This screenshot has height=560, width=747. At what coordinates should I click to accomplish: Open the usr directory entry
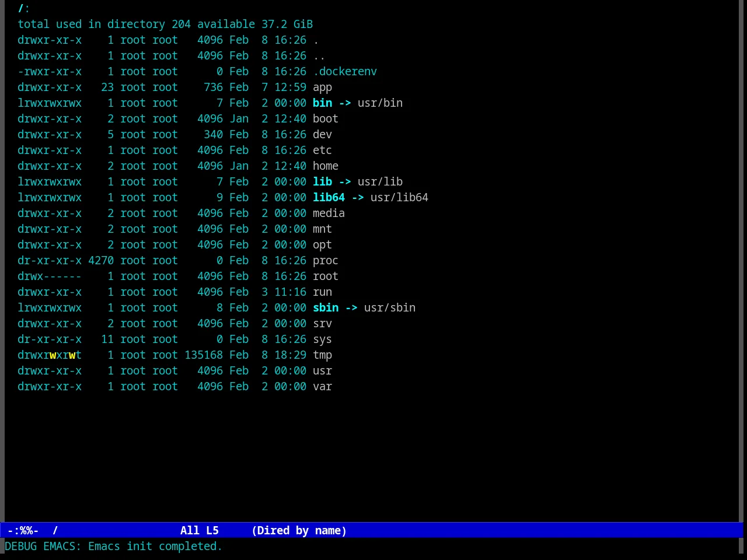[322, 371]
